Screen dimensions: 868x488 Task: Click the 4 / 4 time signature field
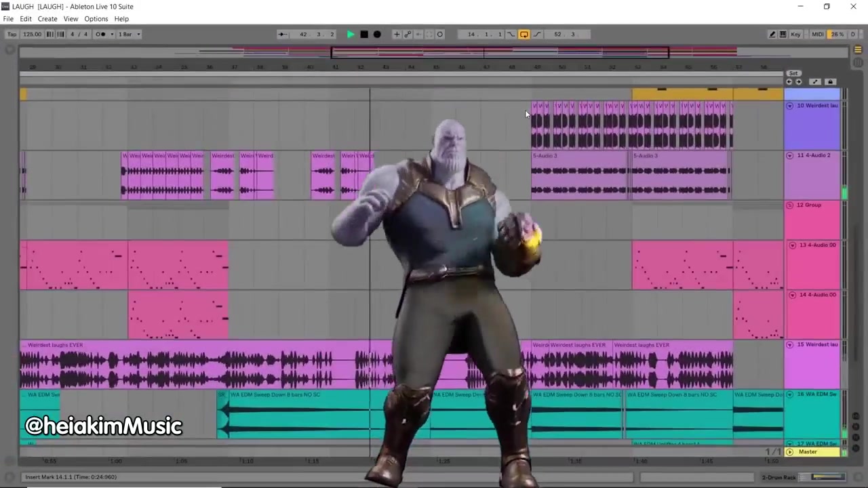point(79,35)
